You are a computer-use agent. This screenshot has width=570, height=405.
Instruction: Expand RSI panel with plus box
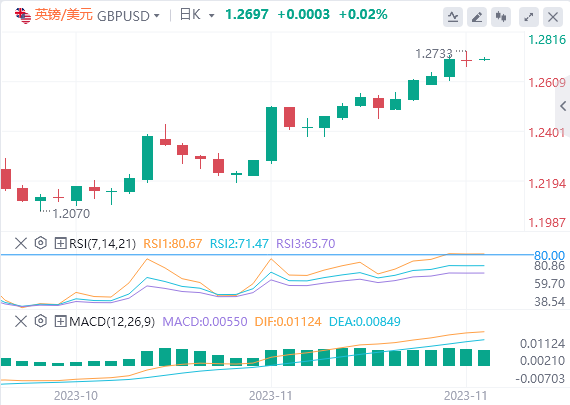(x=60, y=243)
